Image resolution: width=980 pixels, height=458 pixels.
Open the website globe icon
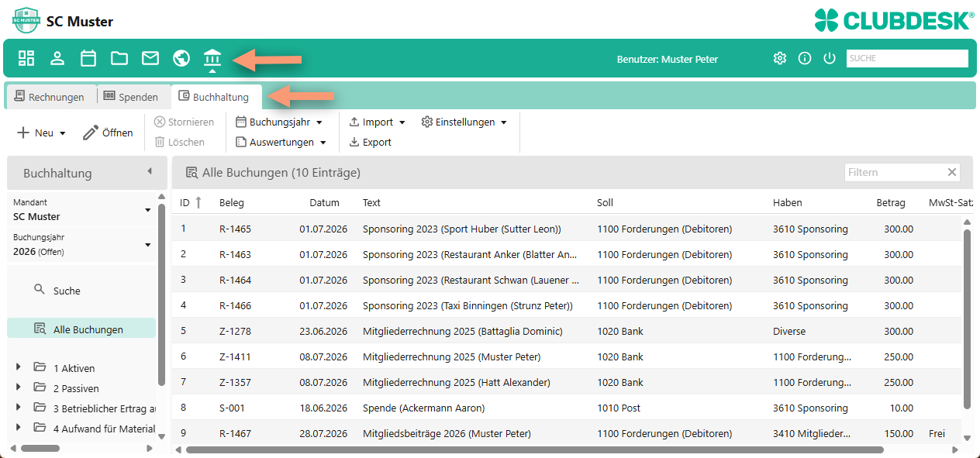[x=181, y=58]
